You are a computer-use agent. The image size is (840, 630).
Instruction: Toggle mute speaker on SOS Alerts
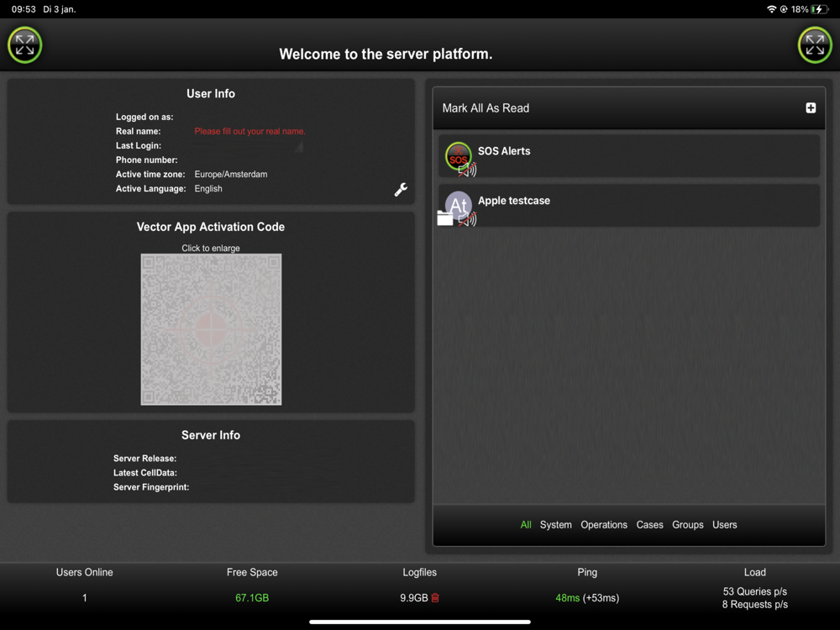pyautogui.click(x=468, y=170)
